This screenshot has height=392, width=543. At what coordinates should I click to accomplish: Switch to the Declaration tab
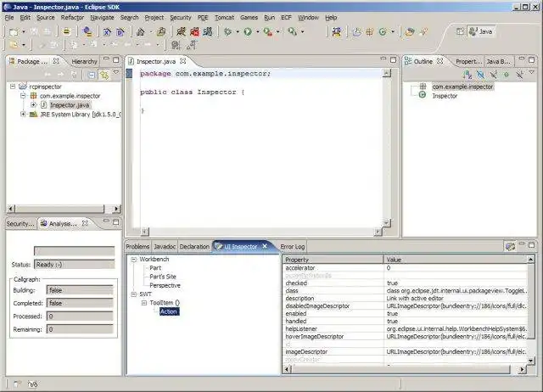pos(194,247)
